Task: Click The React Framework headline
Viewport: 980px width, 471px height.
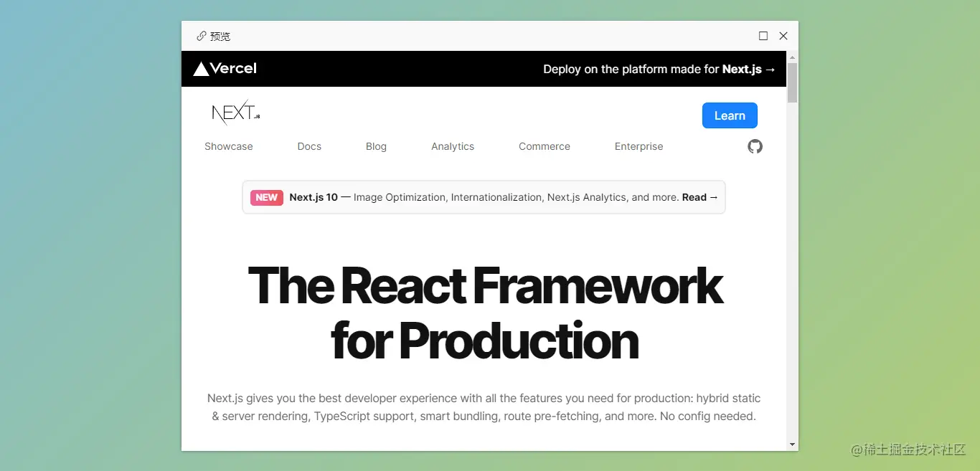Action: (x=485, y=313)
